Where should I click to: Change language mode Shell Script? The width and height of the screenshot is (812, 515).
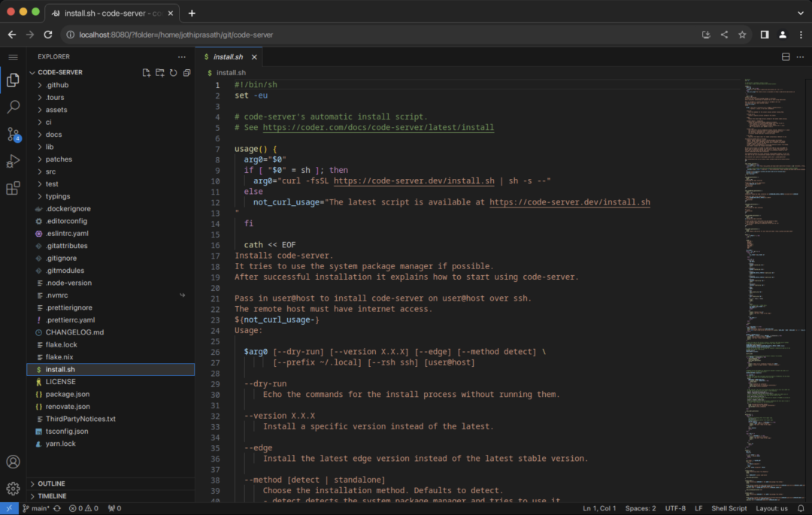[x=729, y=508]
